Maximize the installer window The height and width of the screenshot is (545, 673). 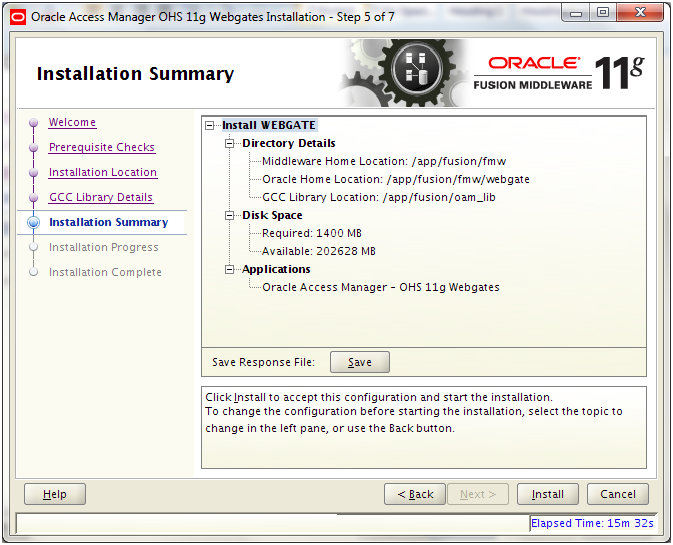coord(603,13)
